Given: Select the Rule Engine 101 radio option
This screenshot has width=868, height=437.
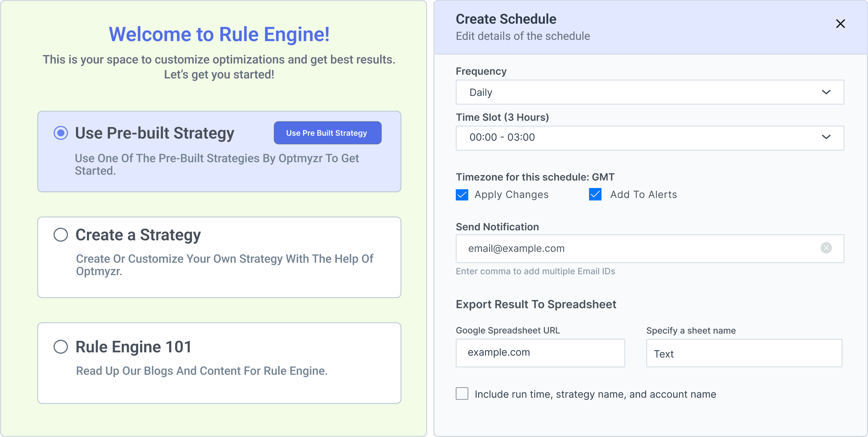Looking at the screenshot, I should [x=61, y=347].
